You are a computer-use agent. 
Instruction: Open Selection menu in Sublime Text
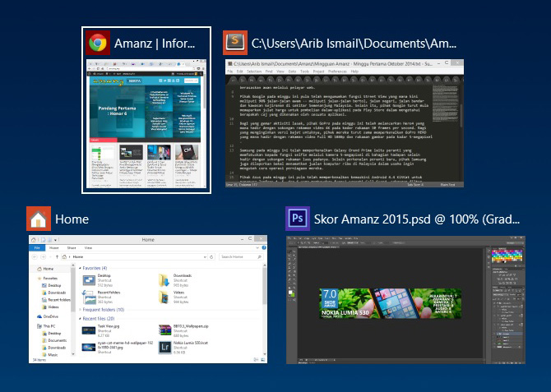[254, 71]
